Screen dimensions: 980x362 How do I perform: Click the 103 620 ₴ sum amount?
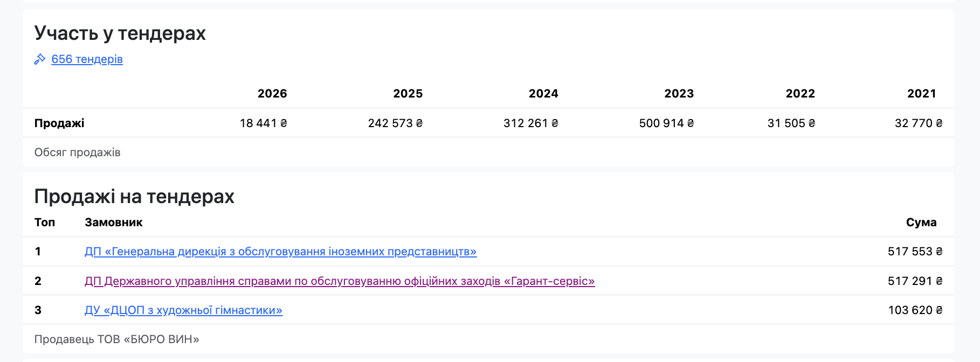point(915,310)
